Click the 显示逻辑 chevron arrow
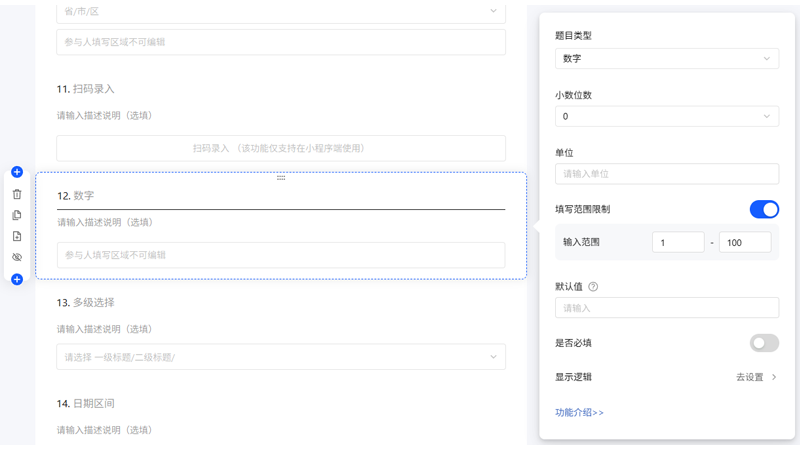800x450 pixels. (774, 377)
